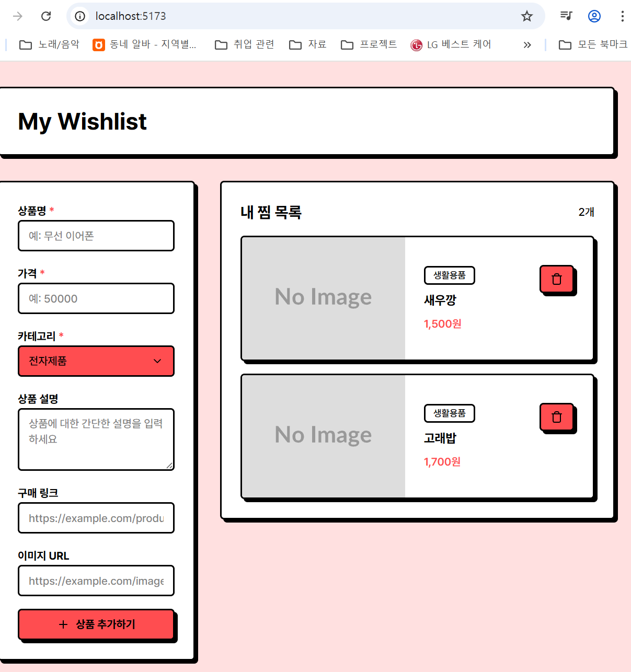Delete the 새우깡 wishlist item
Viewport: 631px width, 672px height.
557,279
